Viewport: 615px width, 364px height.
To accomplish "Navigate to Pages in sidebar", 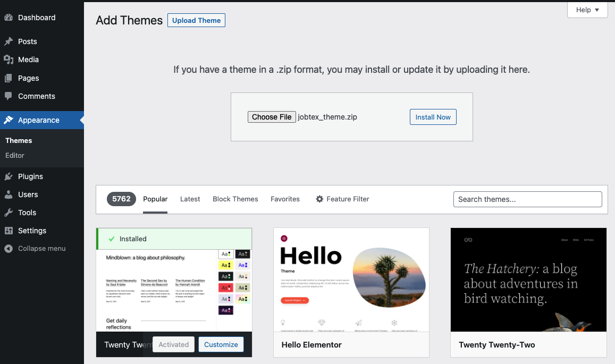I will pos(42,78).
